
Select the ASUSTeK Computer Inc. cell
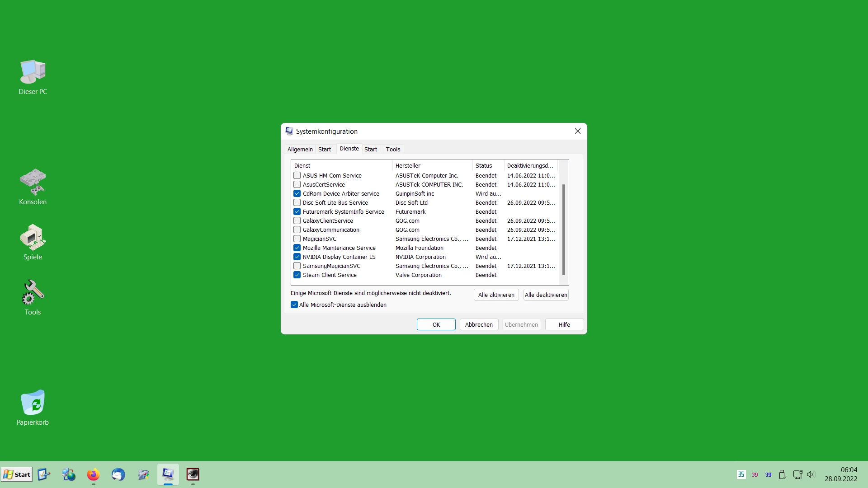click(427, 176)
